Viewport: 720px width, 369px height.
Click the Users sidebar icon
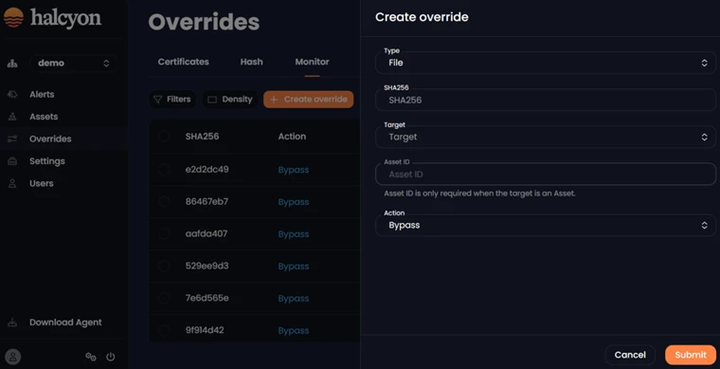pyautogui.click(x=12, y=183)
